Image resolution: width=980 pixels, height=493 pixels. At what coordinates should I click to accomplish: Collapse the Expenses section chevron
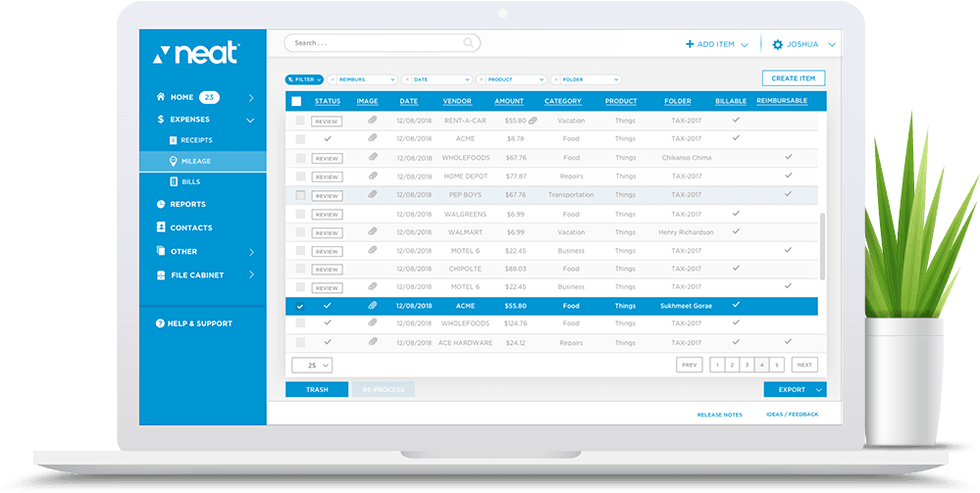250,120
